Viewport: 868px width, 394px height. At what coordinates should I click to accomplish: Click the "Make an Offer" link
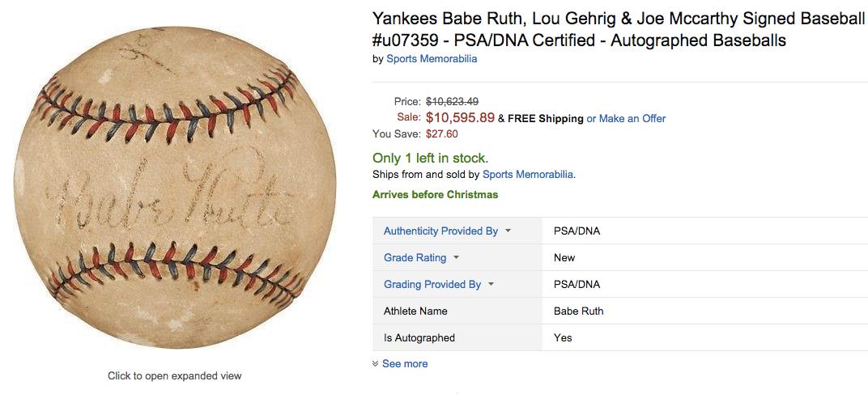pos(632,118)
